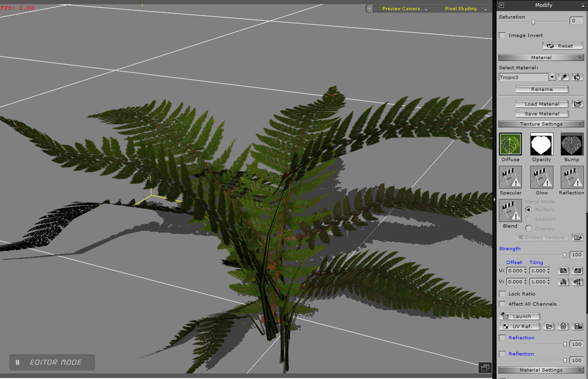
Task: Select the Bump texture channel thumbnail
Action: coord(572,144)
